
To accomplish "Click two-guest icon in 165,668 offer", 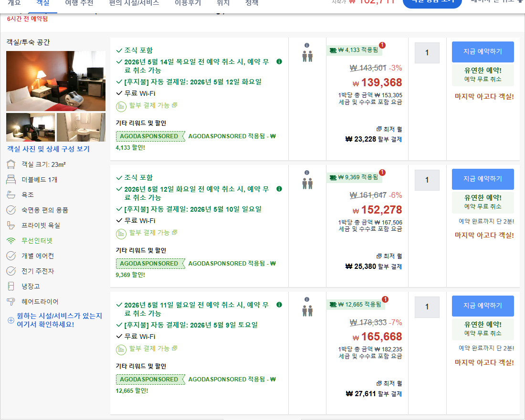I will coord(307,311).
